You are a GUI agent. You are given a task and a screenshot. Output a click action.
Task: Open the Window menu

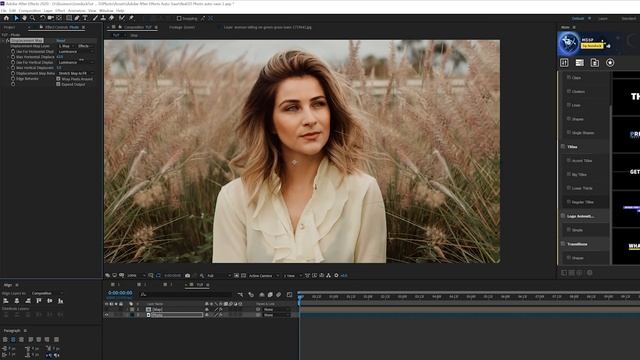[106, 11]
